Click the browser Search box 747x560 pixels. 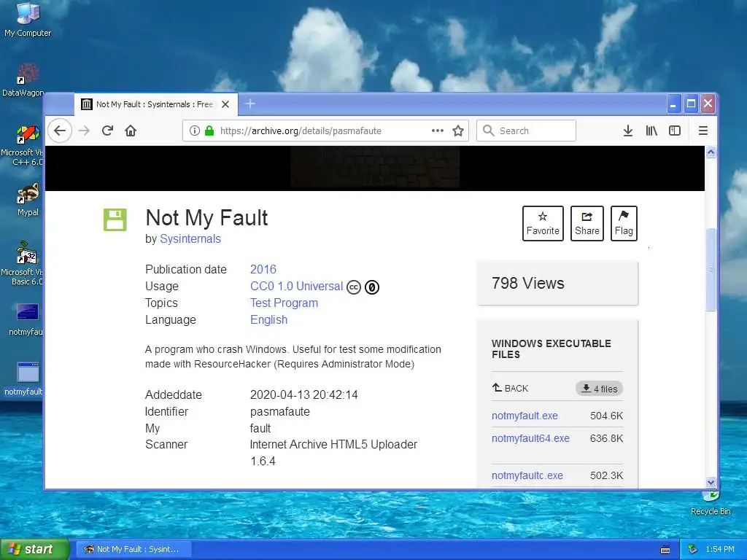click(526, 131)
